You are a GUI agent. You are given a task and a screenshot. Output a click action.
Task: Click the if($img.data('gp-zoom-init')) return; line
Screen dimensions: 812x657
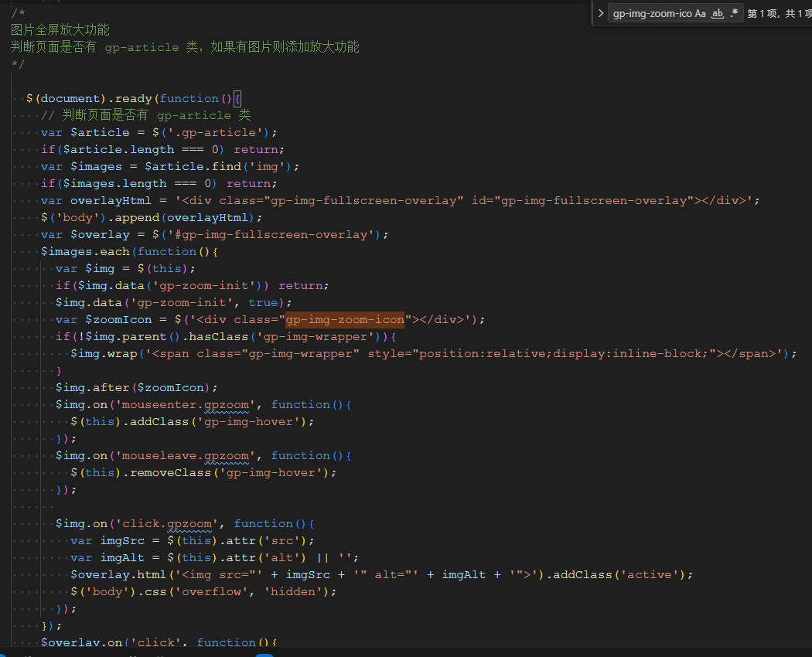pos(192,286)
